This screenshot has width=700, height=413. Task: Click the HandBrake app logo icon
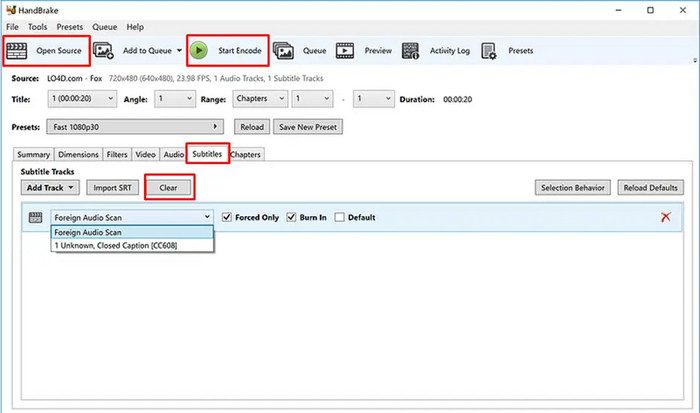point(11,10)
